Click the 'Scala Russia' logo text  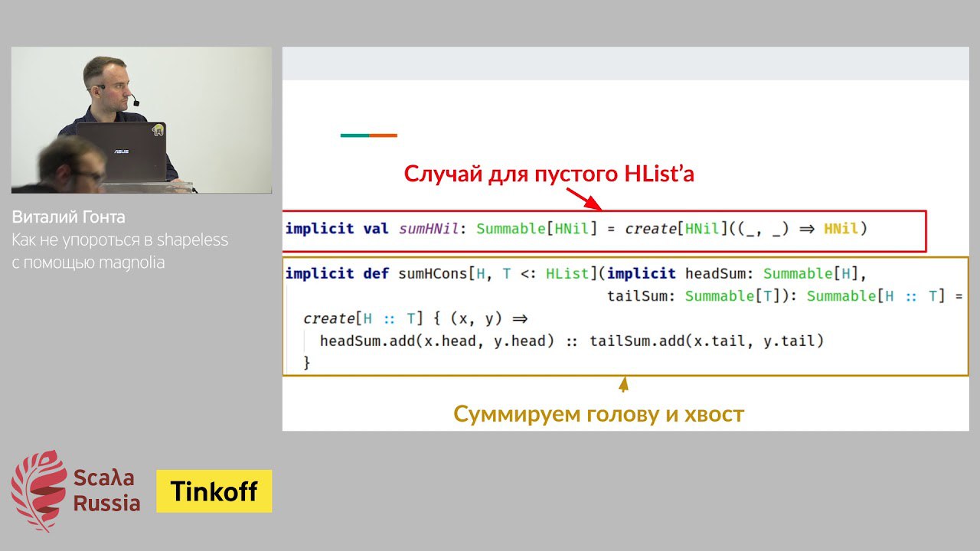coord(106,491)
